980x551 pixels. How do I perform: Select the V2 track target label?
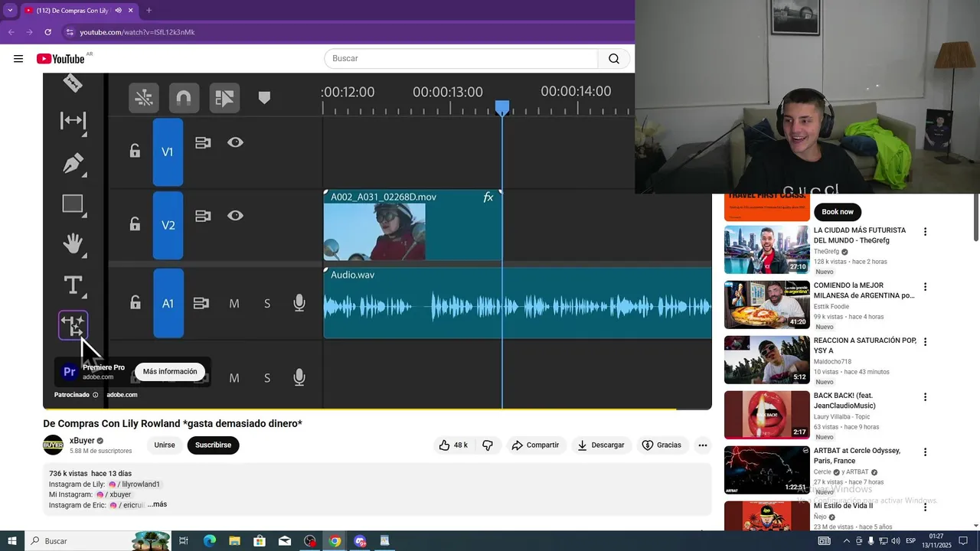tap(168, 225)
